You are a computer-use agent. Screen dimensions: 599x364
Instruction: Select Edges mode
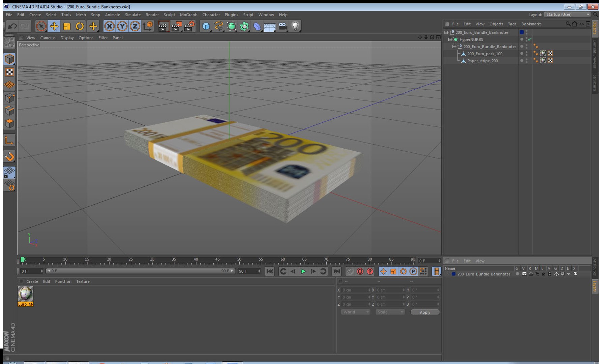pyautogui.click(x=9, y=111)
